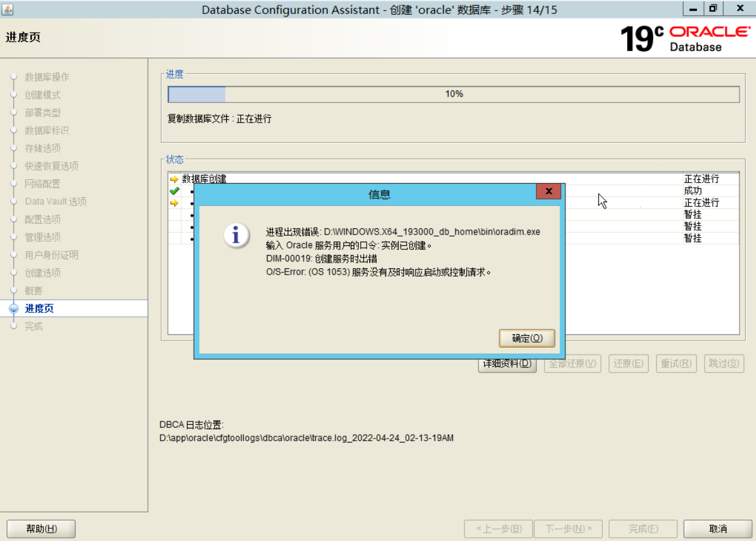This screenshot has height=541, width=756.
Task: Click the 确定(O) button in the dialog
Action: (x=527, y=338)
